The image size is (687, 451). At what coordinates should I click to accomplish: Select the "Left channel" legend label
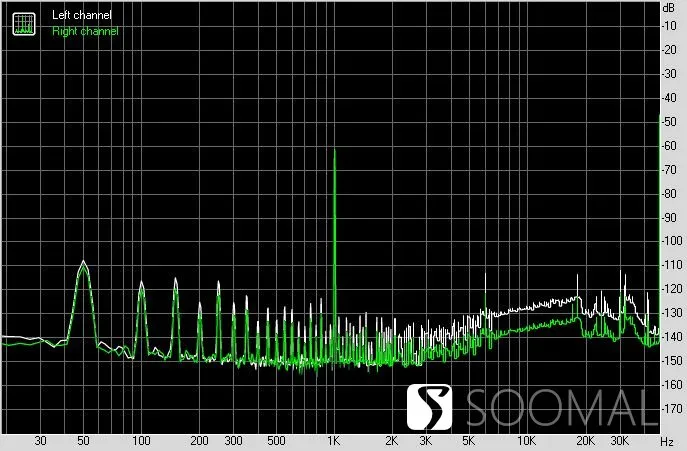pyautogui.click(x=82, y=15)
